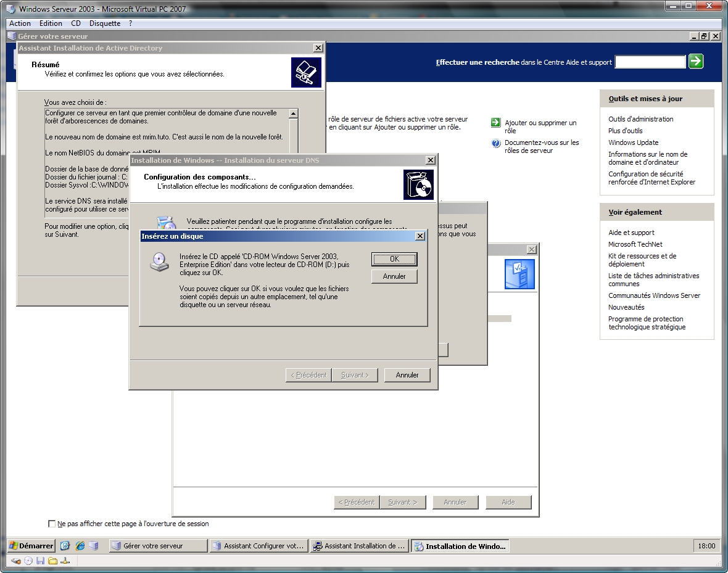Open Informations sur le nom de domaine link
Image resolution: width=728 pixels, height=573 pixels.
point(648,158)
